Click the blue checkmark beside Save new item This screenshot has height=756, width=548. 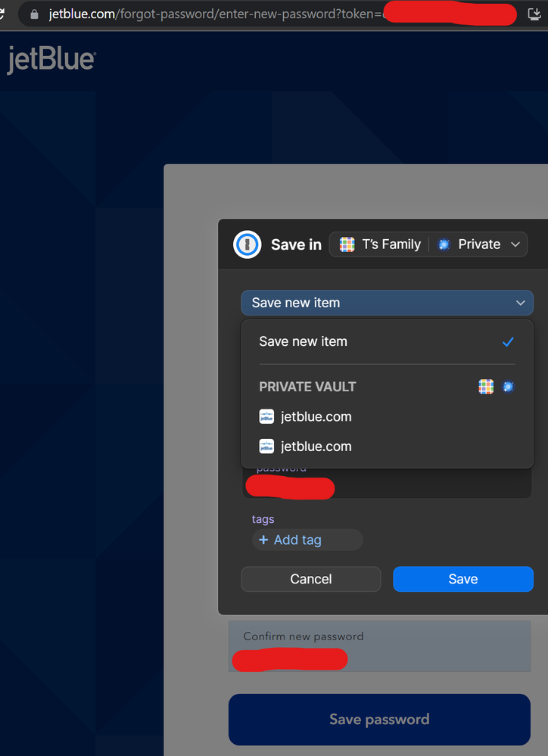point(508,342)
